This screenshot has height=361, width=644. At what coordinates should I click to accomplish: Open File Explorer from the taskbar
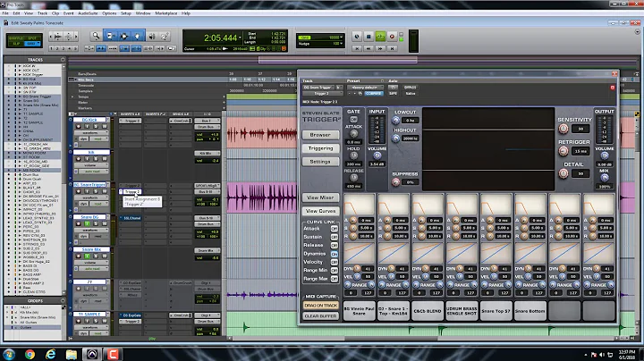pyautogui.click(x=72, y=354)
